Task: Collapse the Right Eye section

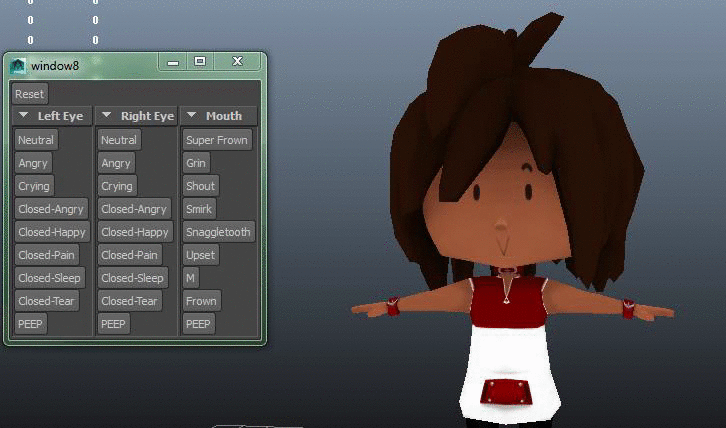Action: 106,115
